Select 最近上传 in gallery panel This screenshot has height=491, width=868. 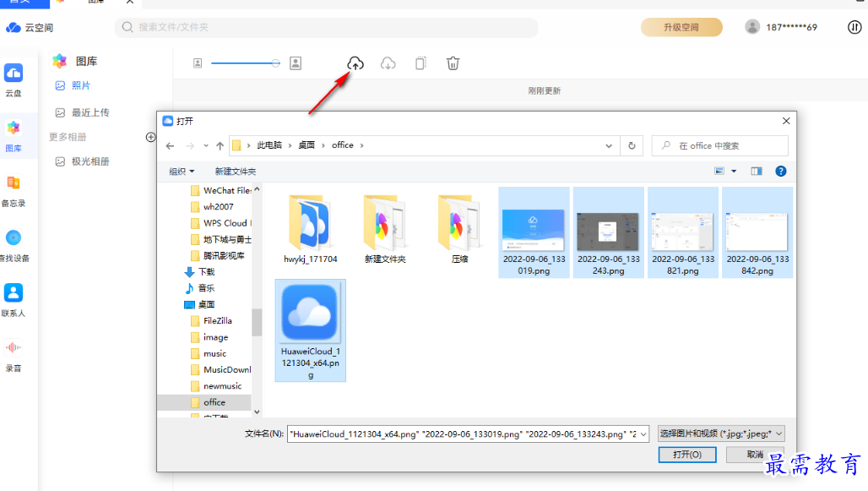coord(82,112)
